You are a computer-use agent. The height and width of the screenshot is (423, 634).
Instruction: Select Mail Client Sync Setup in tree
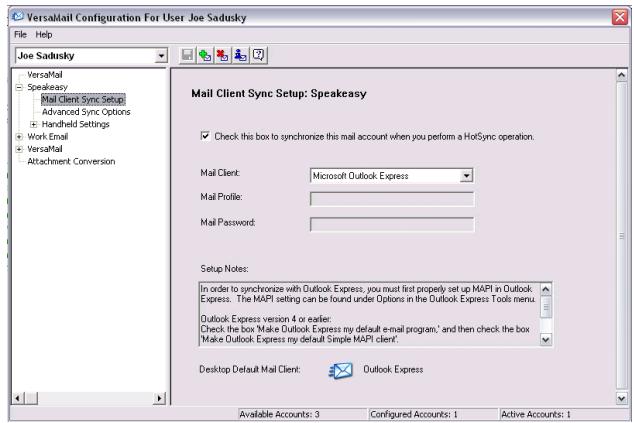[x=83, y=99]
